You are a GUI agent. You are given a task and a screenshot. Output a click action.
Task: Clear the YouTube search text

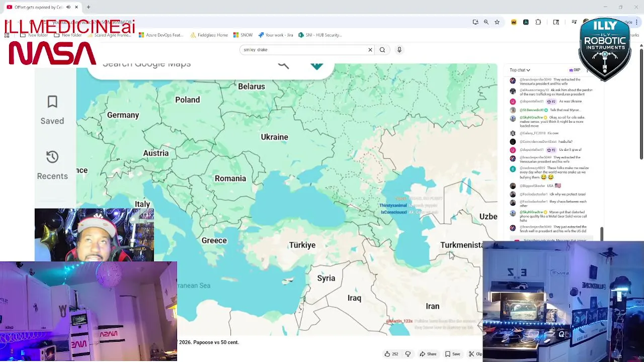[x=370, y=50]
